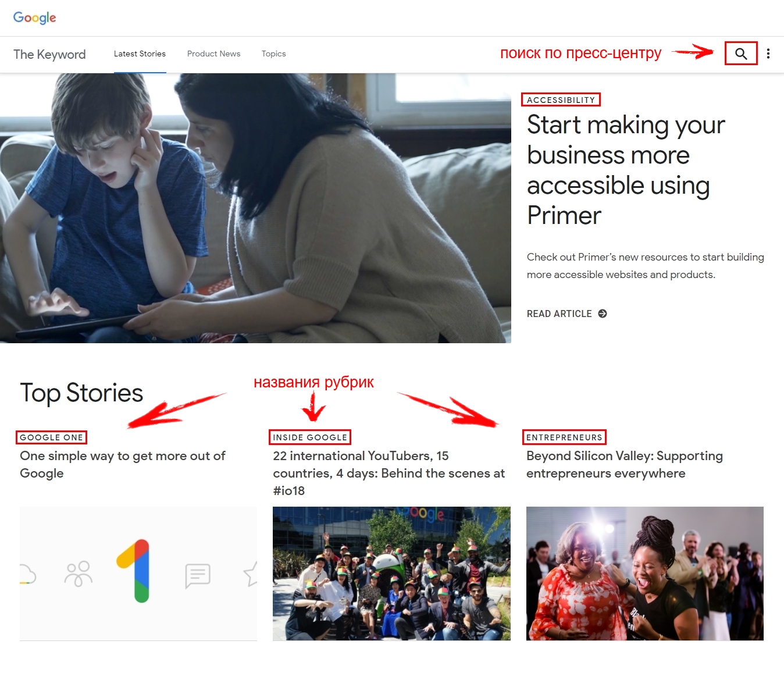
Task: Open the entrepreneurs event photo thumbnail
Action: pos(645,573)
